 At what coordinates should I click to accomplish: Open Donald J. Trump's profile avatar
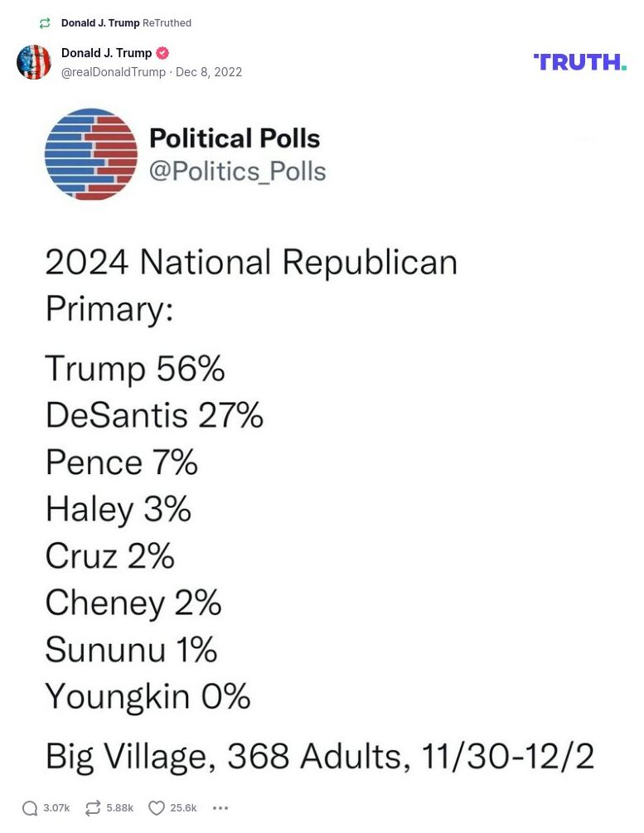point(34,62)
